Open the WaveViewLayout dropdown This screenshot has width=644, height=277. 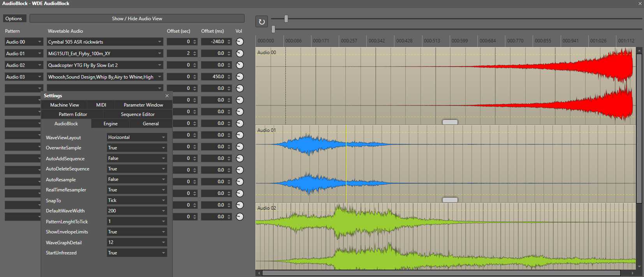[x=137, y=137]
